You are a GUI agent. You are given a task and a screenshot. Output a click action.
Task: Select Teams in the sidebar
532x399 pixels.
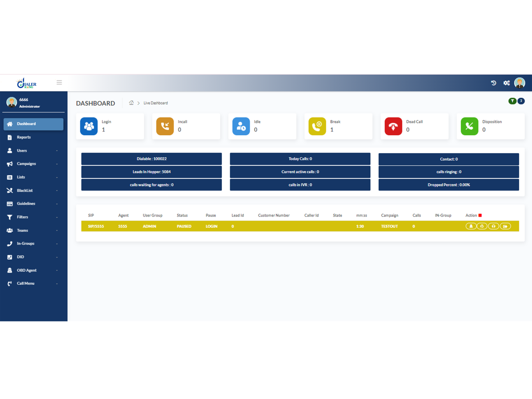pos(22,230)
